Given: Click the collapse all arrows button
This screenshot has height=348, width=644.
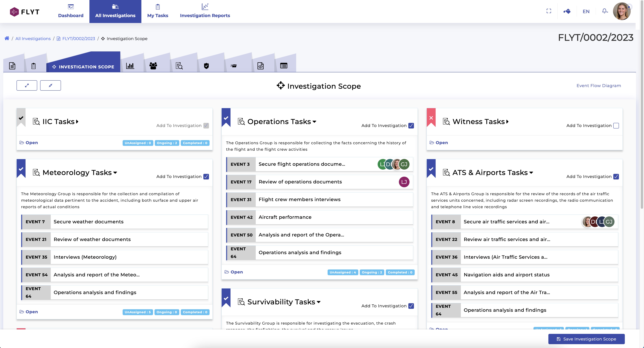Looking at the screenshot, I should (50, 85).
